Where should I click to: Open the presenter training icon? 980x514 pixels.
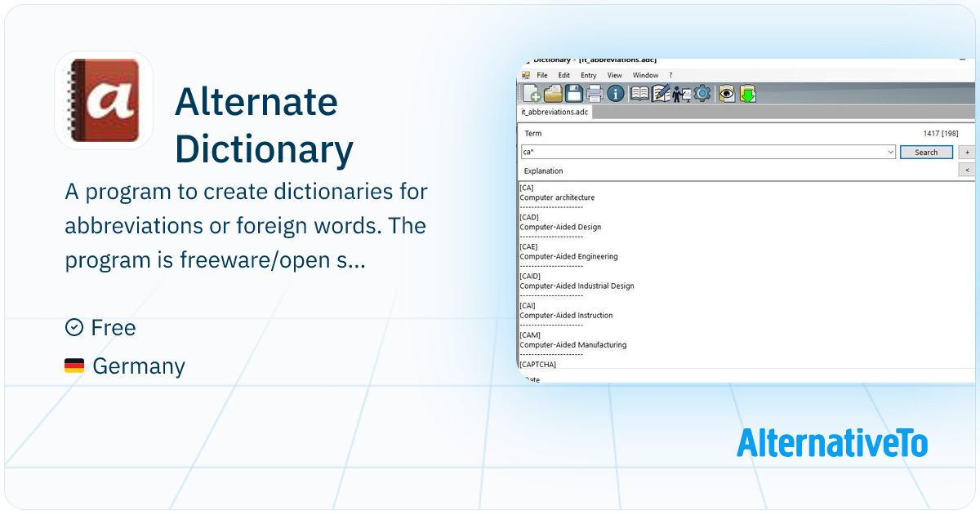point(681,94)
